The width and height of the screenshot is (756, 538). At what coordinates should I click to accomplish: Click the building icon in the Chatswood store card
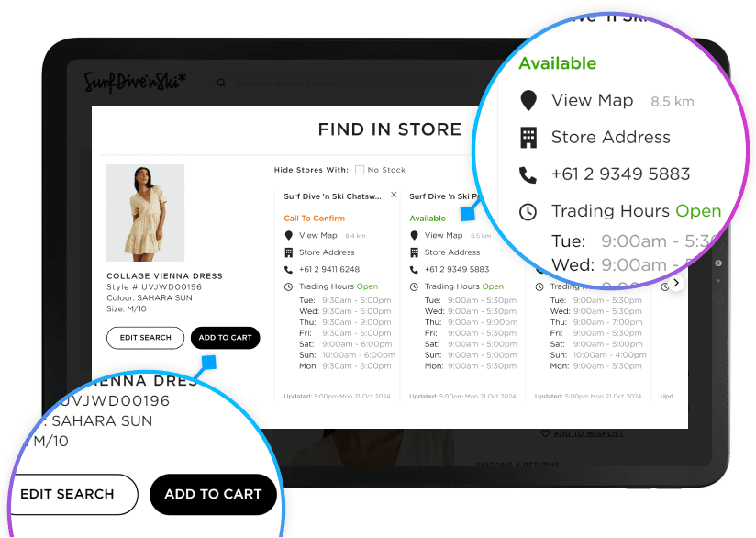[x=288, y=252]
